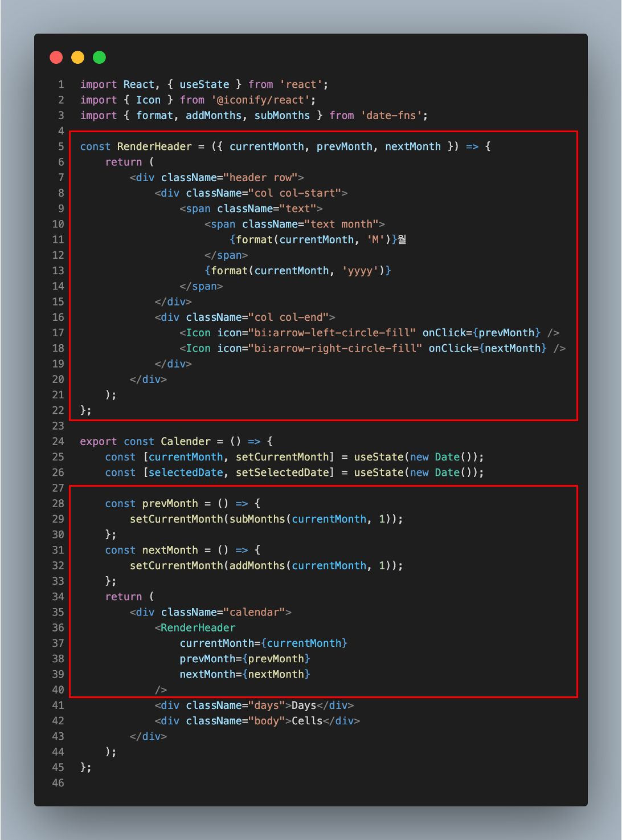Select the 'react' string on line 1

pyautogui.click(x=301, y=84)
